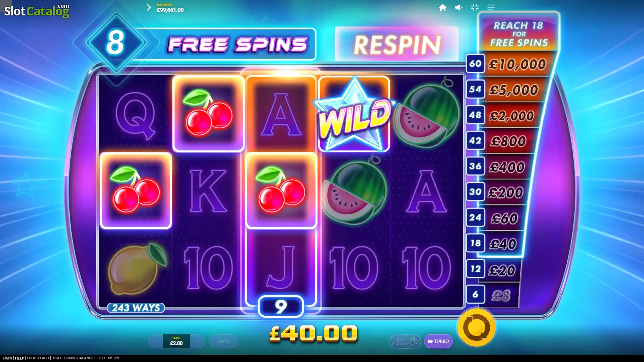Decrease stake with the minus button
644x362 pixels.
click(x=156, y=341)
